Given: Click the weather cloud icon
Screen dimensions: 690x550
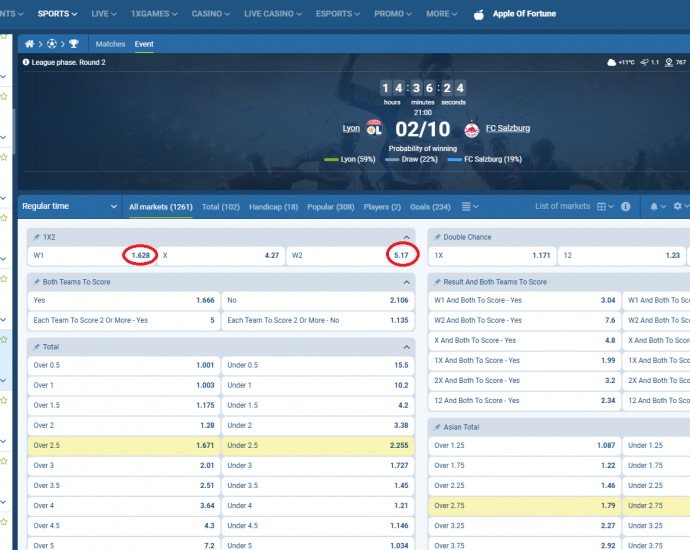Looking at the screenshot, I should pos(611,62).
